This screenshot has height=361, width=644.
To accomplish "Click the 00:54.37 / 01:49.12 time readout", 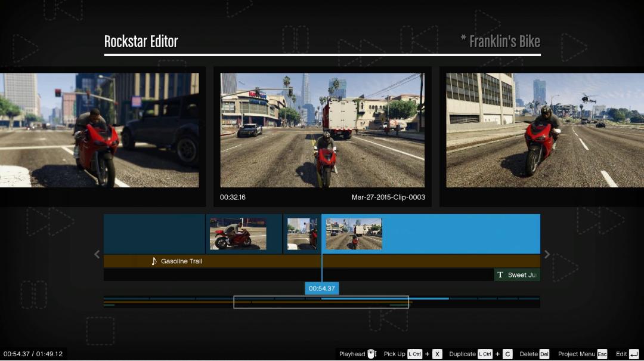I will [x=33, y=354].
